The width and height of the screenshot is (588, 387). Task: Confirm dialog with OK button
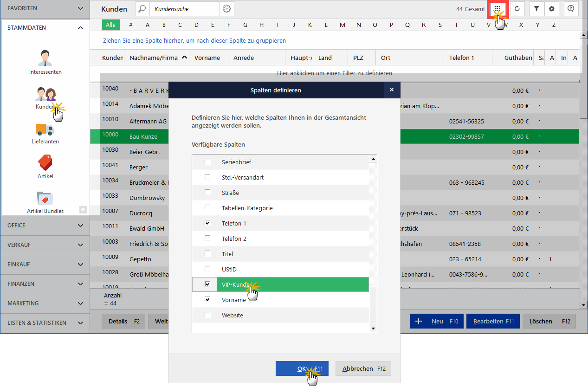(302, 368)
